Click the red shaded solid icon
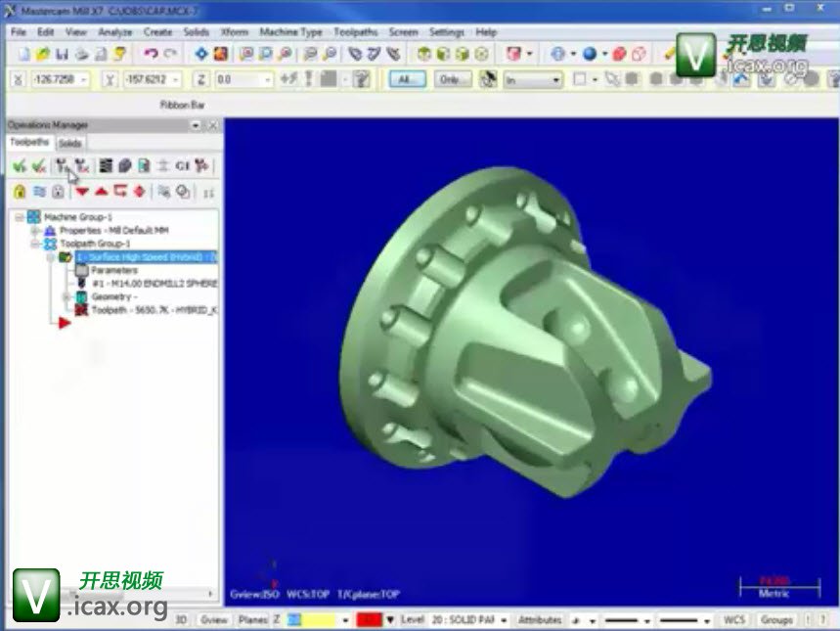 (x=620, y=54)
